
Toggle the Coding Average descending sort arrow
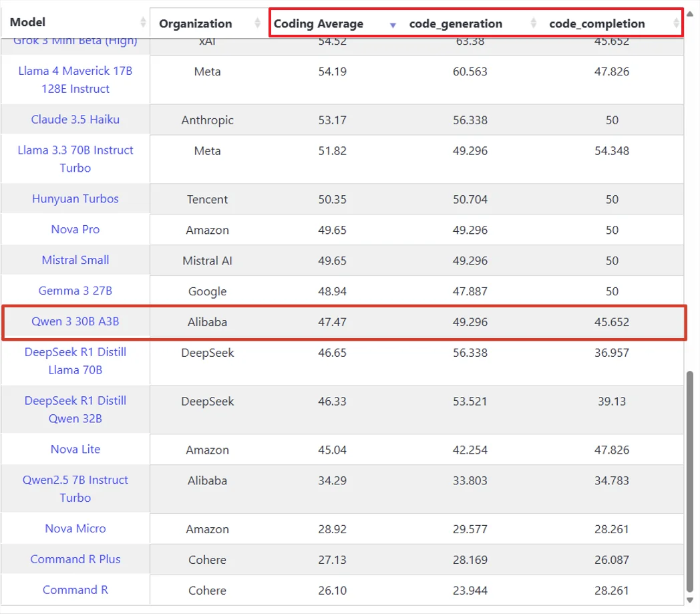coord(393,25)
